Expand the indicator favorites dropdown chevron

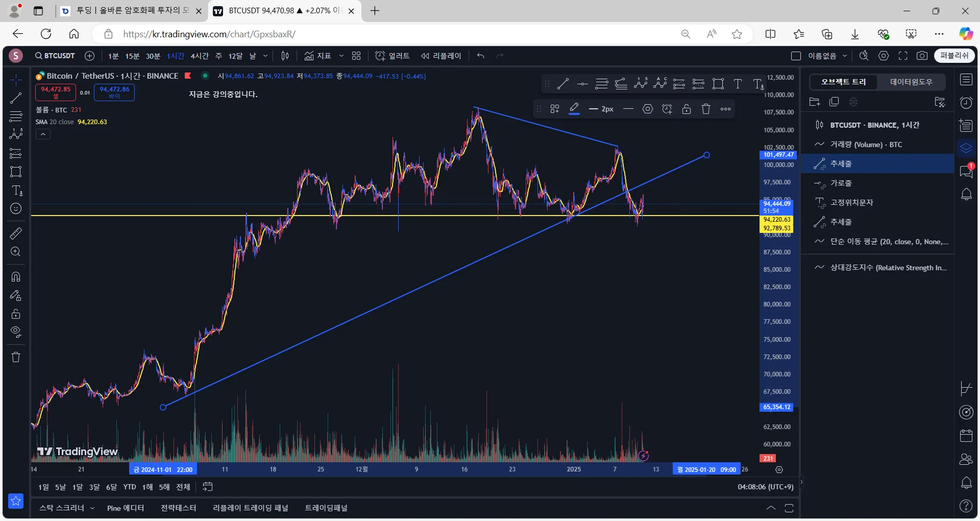[x=341, y=56]
